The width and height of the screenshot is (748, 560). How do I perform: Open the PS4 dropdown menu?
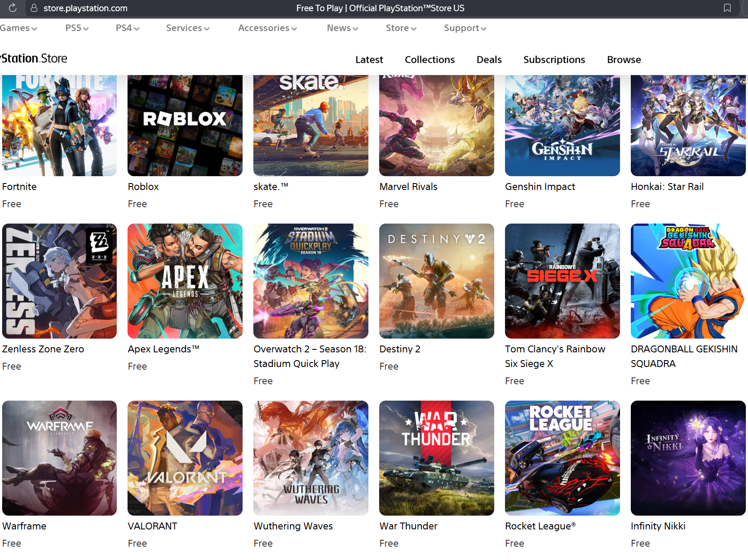pos(128,28)
